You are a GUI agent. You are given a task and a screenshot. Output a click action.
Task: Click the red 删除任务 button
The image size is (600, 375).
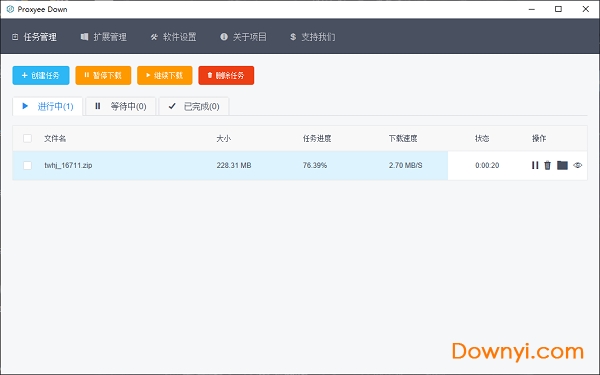(226, 75)
